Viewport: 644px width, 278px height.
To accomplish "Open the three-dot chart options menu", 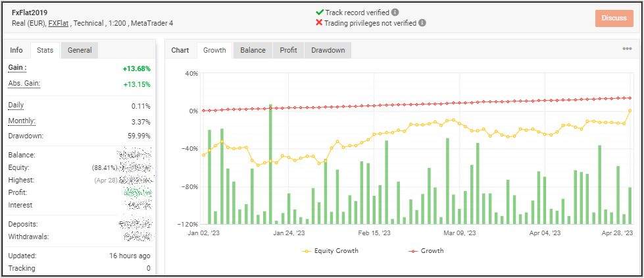I will tap(627, 49).
